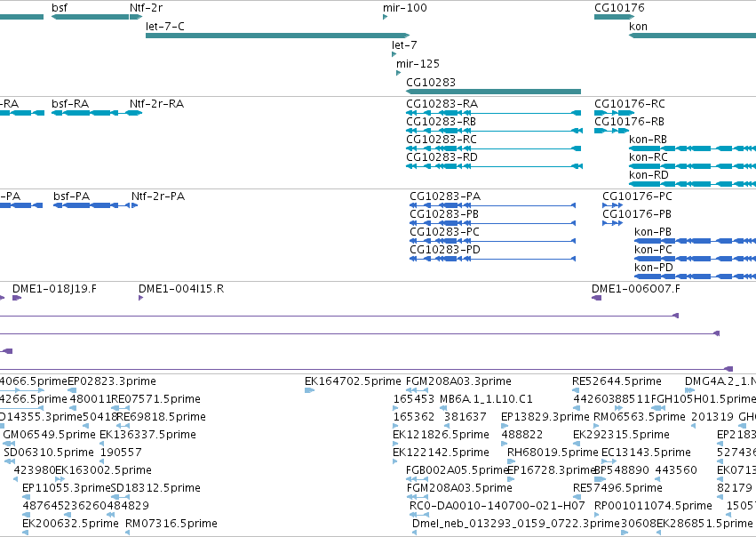Select transcript CG10283-RD
Screen dimensions: 756x537
[x=442, y=157]
